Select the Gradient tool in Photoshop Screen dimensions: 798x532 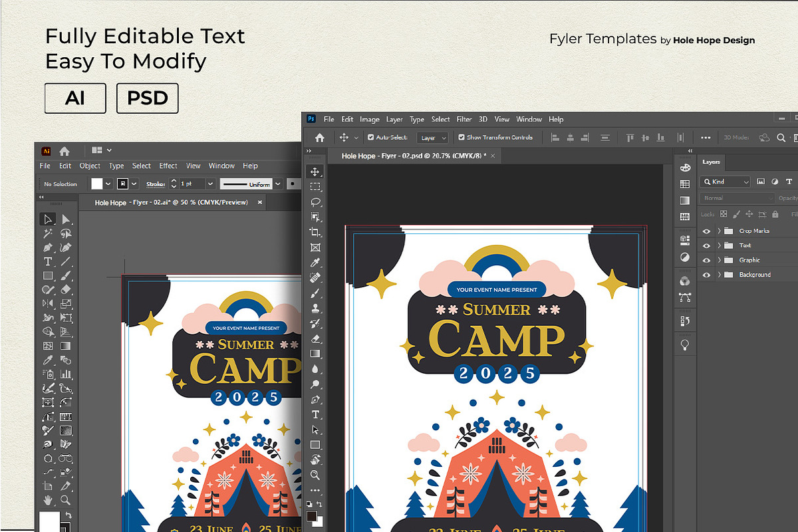coord(315,353)
